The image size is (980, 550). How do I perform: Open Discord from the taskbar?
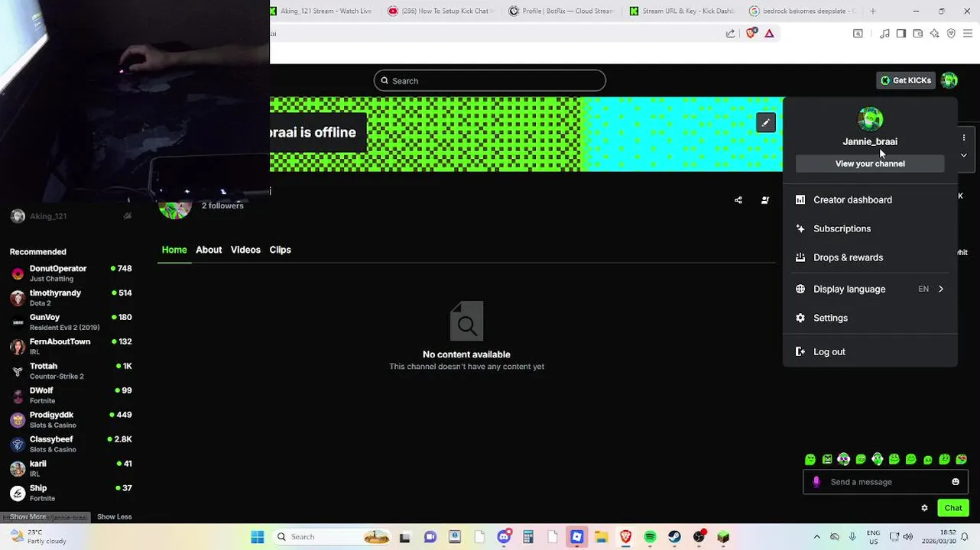point(504,537)
